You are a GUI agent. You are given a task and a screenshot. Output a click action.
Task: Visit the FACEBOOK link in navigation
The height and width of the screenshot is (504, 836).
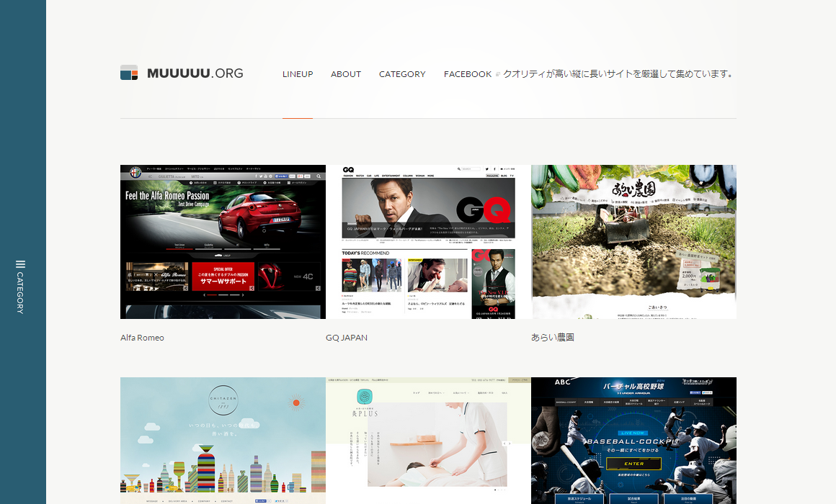pyautogui.click(x=468, y=74)
